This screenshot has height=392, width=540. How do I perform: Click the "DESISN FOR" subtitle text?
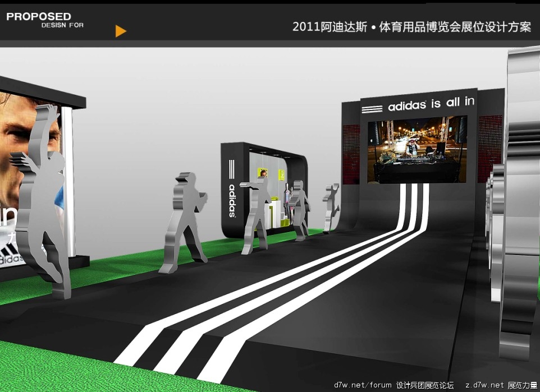click(62, 25)
